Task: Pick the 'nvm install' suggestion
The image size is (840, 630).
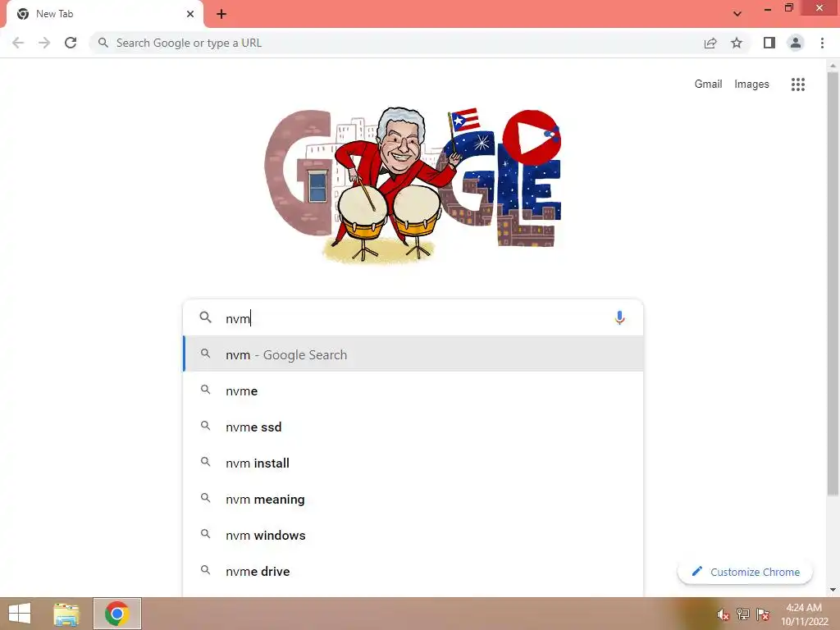Action: click(x=413, y=463)
